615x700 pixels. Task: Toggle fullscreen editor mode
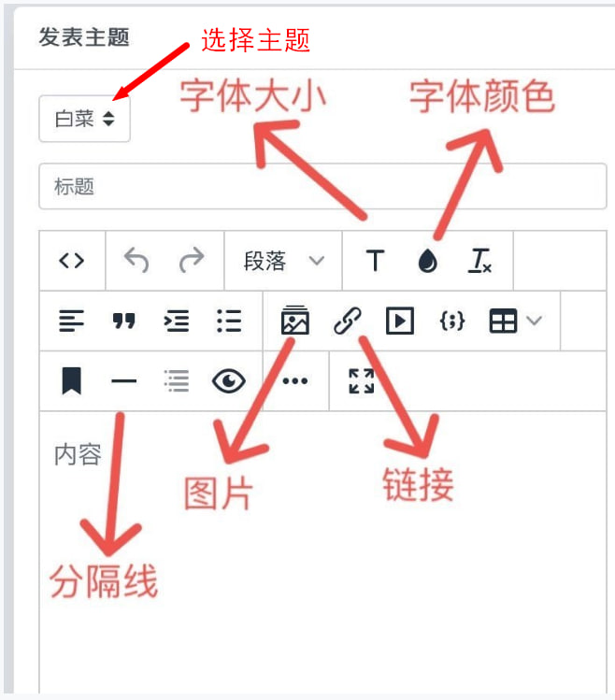click(362, 380)
